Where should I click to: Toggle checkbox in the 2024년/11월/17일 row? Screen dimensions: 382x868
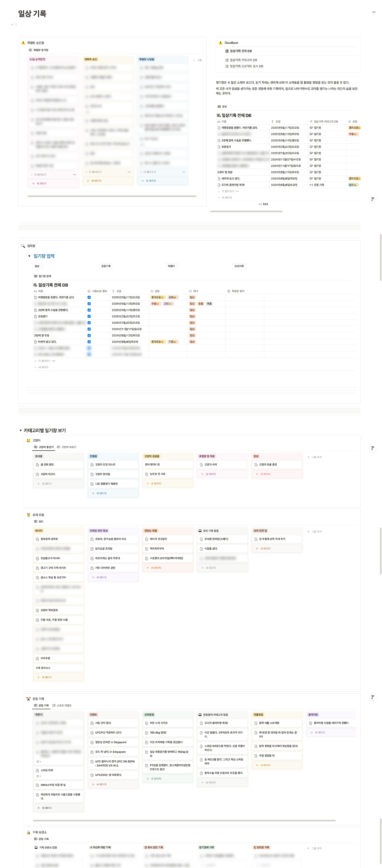pyautogui.click(x=89, y=329)
